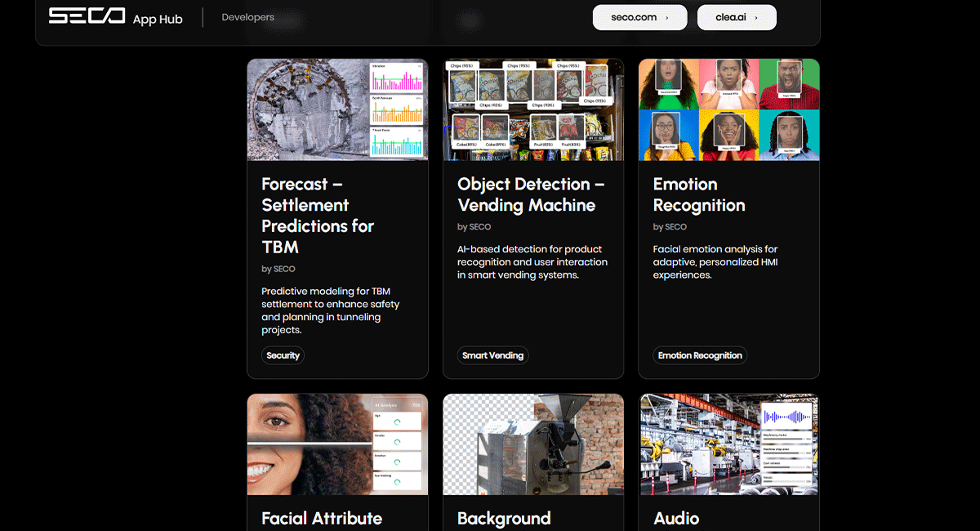
Task: Open the Developers menu item
Action: (247, 16)
